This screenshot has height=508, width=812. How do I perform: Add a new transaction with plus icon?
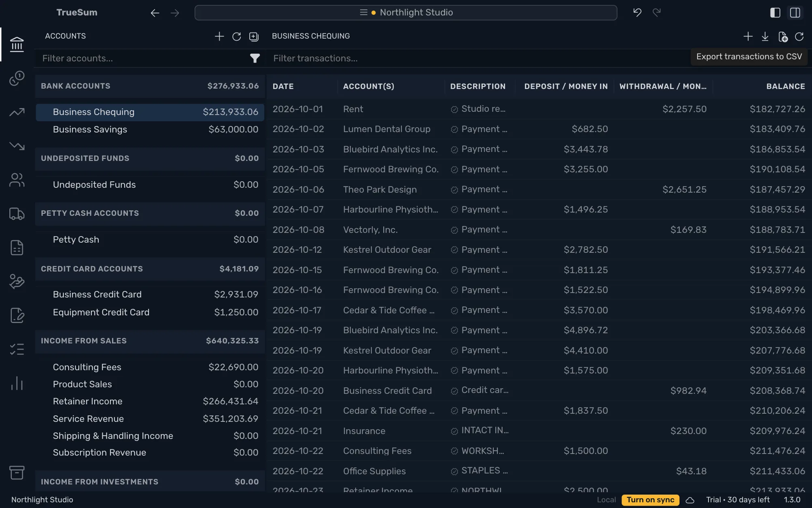click(748, 36)
